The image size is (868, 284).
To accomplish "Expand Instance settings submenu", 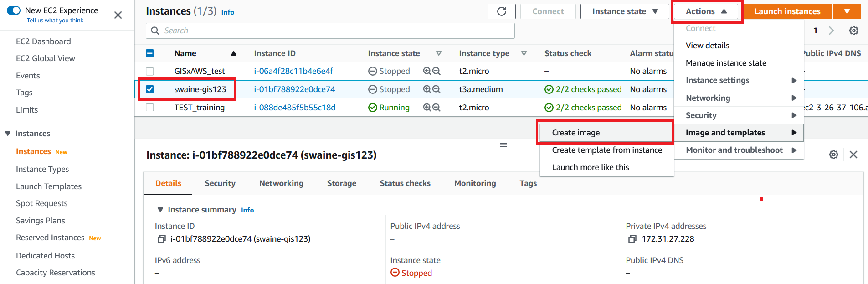I will point(739,80).
